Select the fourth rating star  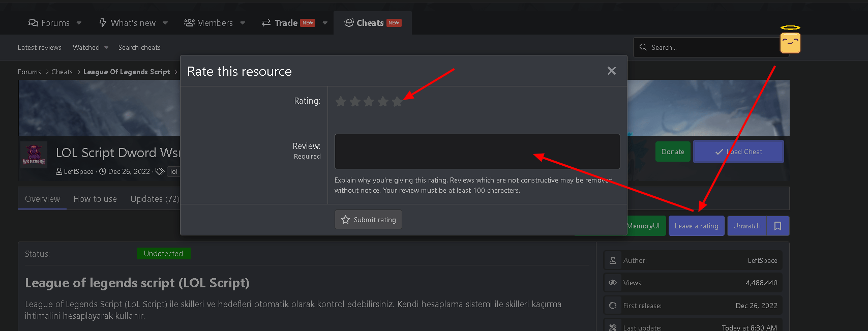pyautogui.click(x=383, y=102)
